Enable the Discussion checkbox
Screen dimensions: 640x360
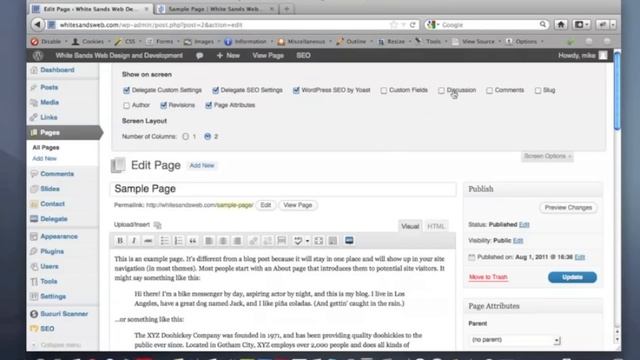(x=441, y=91)
